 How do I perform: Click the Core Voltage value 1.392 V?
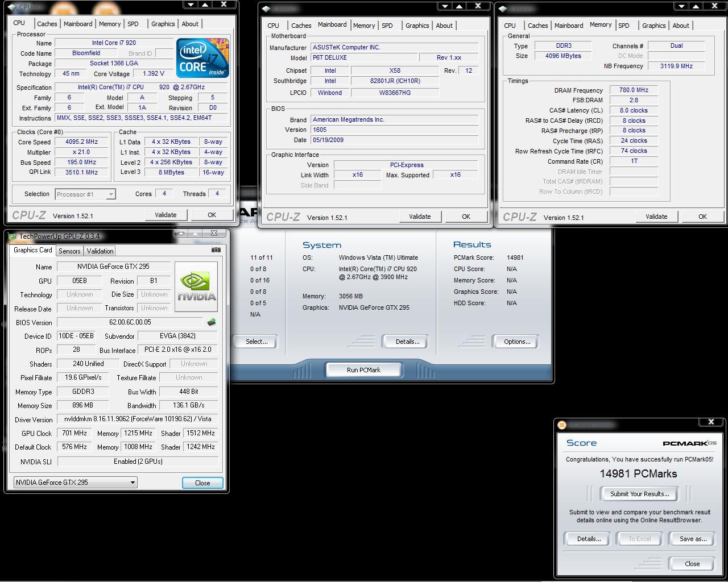point(154,74)
